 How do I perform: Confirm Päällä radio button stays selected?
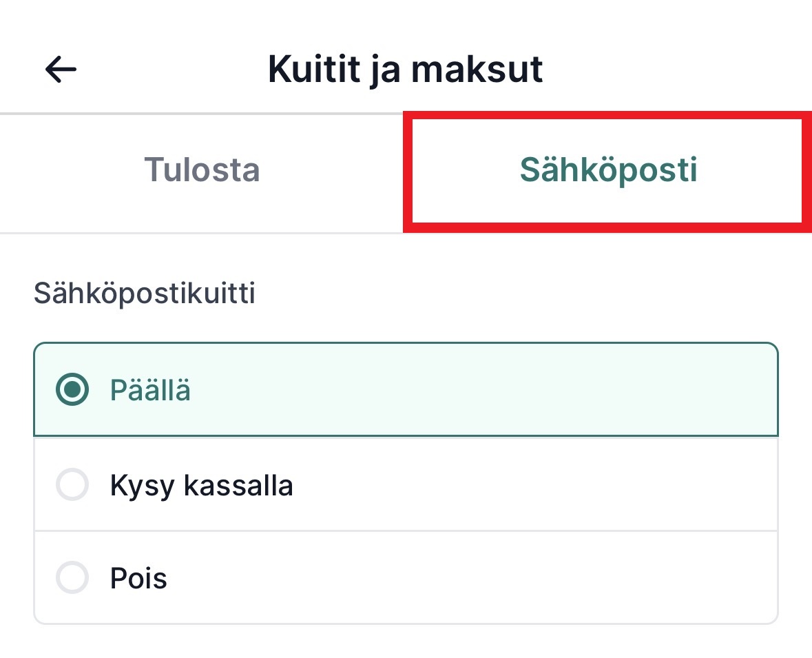[x=72, y=389]
